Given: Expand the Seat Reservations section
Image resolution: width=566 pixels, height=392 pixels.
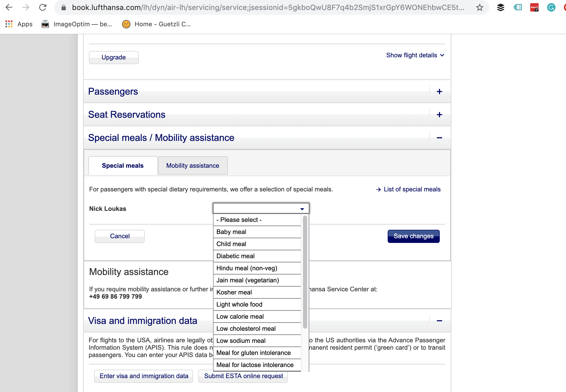Looking at the screenshot, I should 439,115.
